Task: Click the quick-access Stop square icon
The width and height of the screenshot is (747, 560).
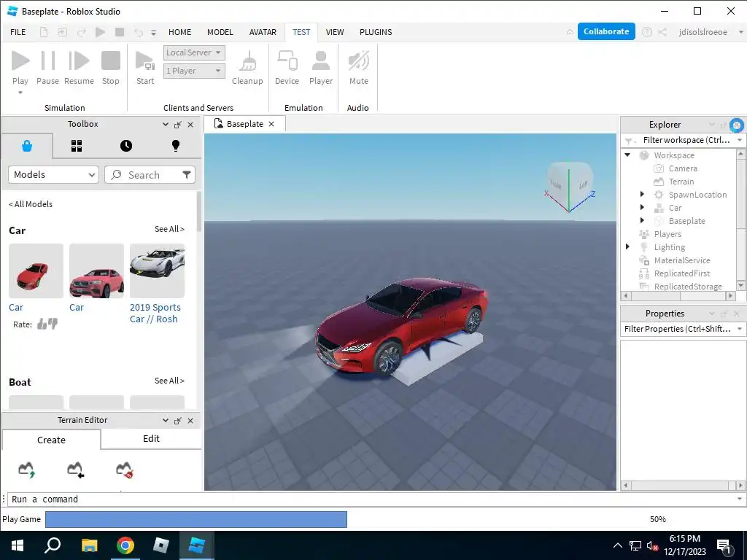Action: pos(120,32)
